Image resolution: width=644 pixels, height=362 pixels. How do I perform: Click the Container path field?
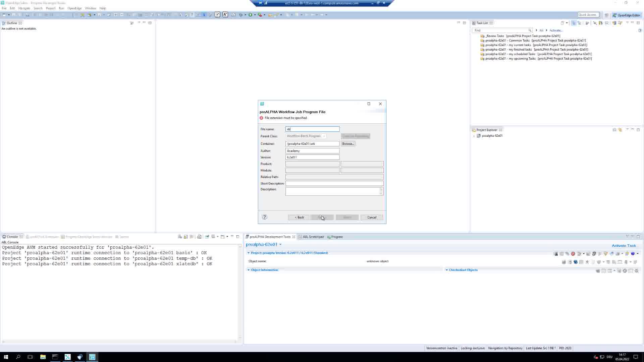point(312,144)
